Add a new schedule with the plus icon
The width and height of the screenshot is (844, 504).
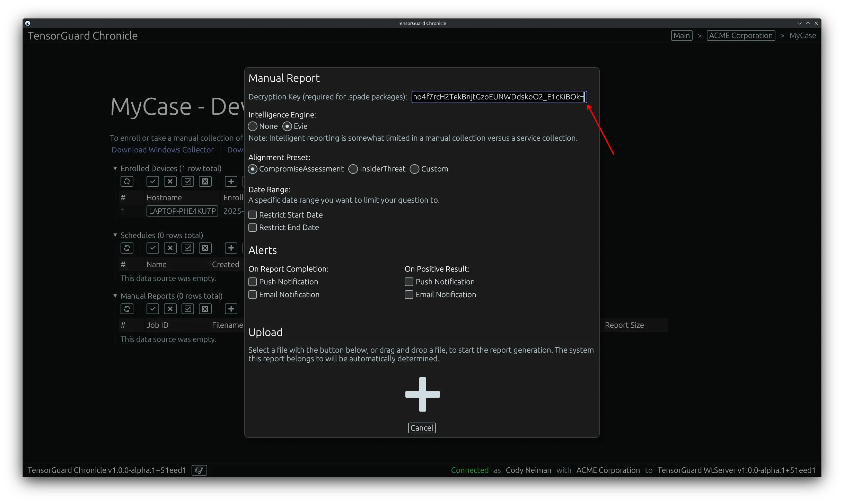coord(231,248)
